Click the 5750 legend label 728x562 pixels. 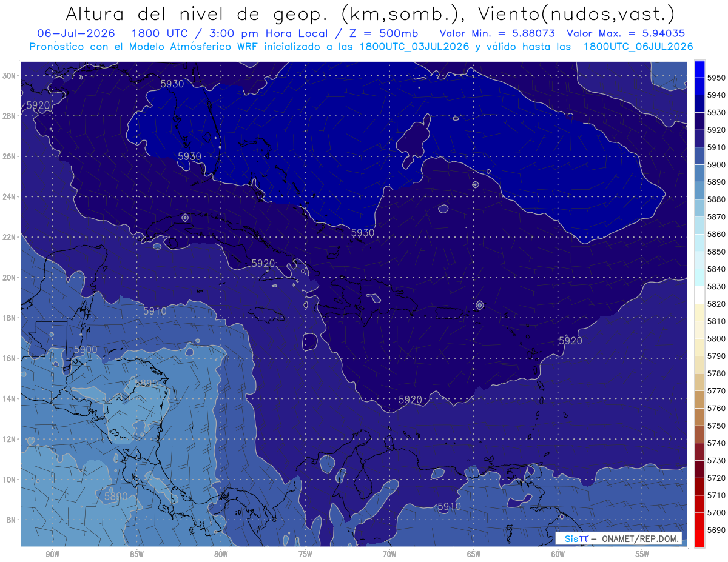(x=716, y=426)
